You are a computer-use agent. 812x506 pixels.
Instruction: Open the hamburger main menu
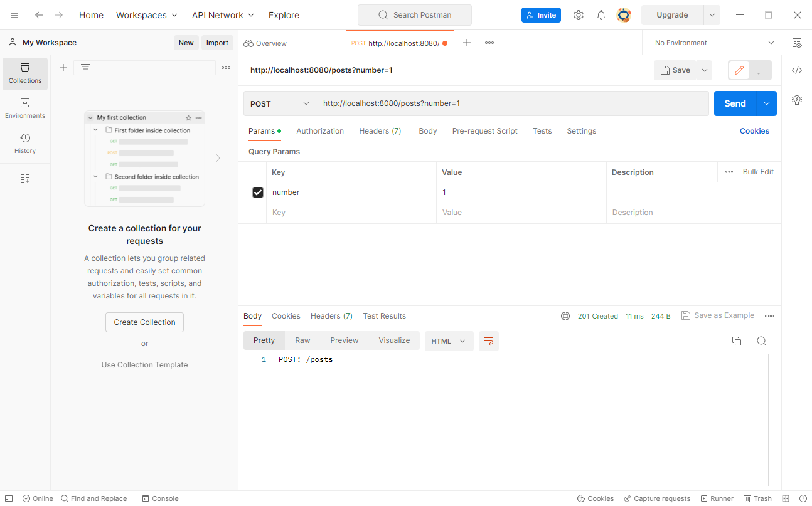pyautogui.click(x=14, y=15)
